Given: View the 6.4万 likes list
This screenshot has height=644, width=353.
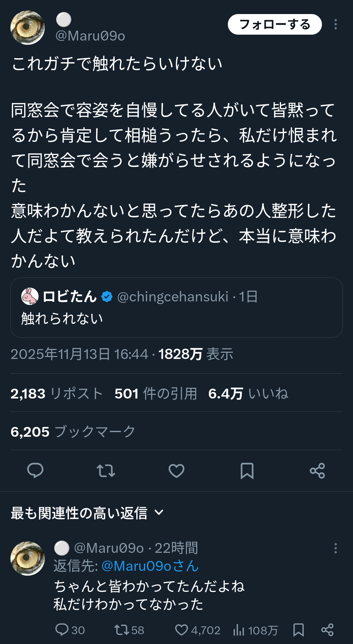Looking at the screenshot, I should point(248,394).
